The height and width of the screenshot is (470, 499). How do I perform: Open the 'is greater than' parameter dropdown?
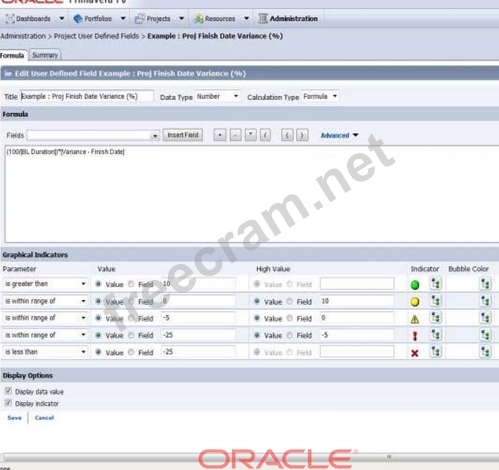(46, 284)
